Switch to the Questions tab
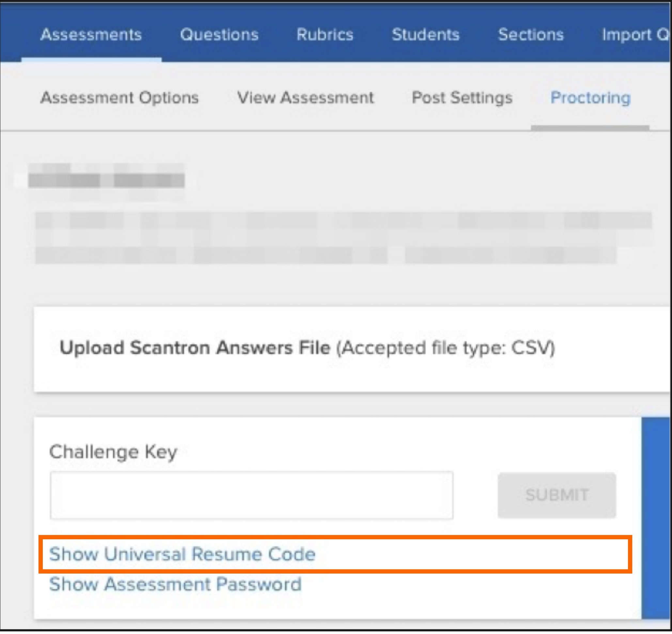This screenshot has height=634, width=672. click(x=219, y=35)
